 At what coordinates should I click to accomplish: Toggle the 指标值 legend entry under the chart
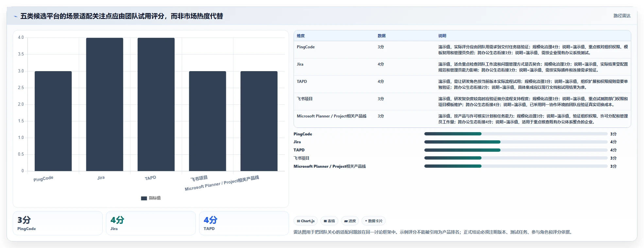(x=151, y=198)
